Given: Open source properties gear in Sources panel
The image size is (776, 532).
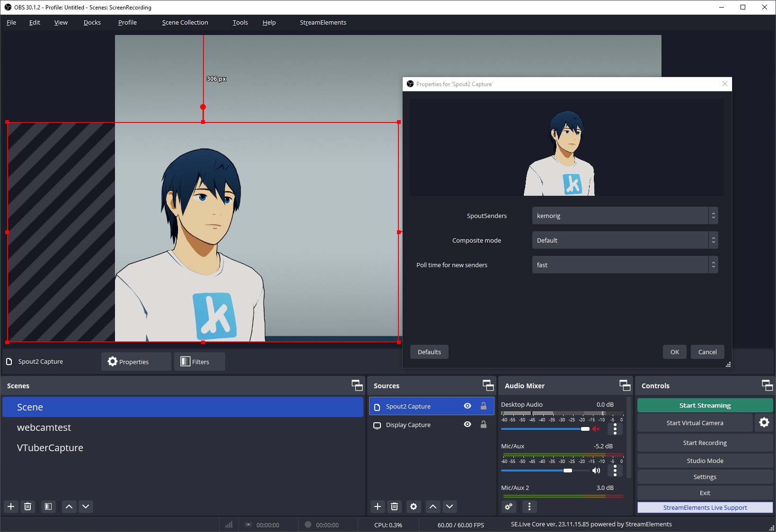Looking at the screenshot, I should pyautogui.click(x=414, y=506).
